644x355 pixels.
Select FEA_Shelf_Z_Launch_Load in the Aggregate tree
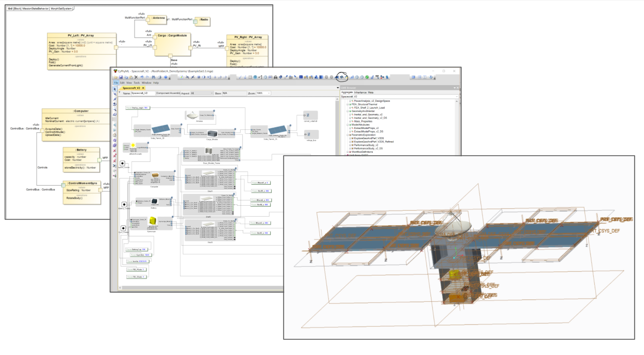coord(369,108)
